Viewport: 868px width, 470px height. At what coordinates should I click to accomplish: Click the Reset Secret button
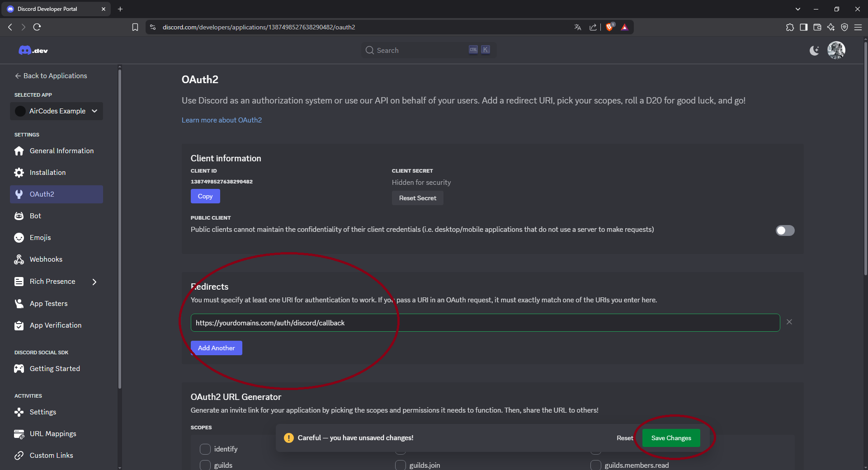418,198
